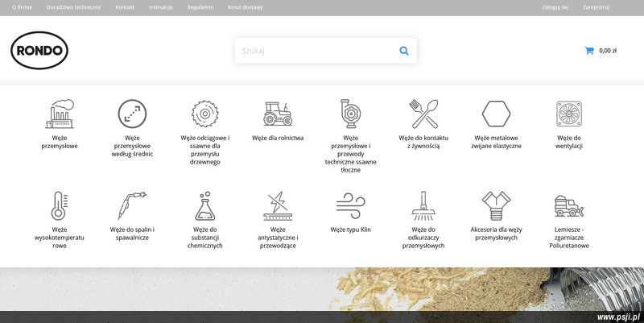The image size is (644, 323).
Task: Select the vacuum cleaner brush icon
Action: pos(423,205)
